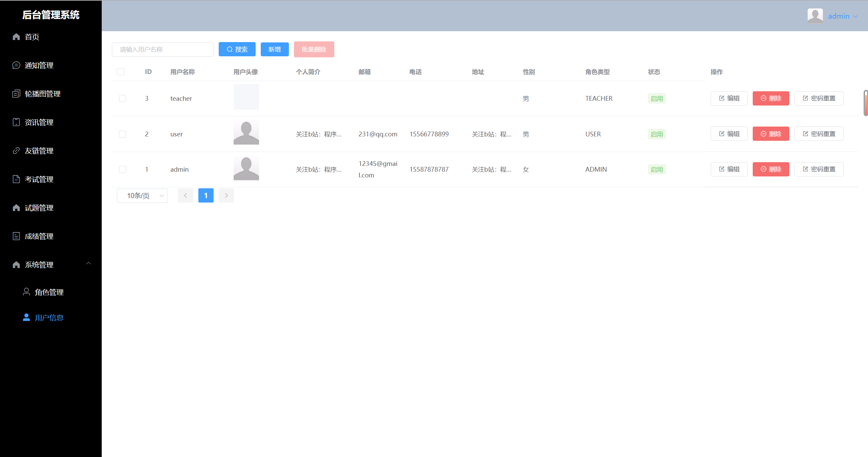Screen dimensions: 868x457
Task: Click phone number 15566778899
Action: click(x=429, y=134)
